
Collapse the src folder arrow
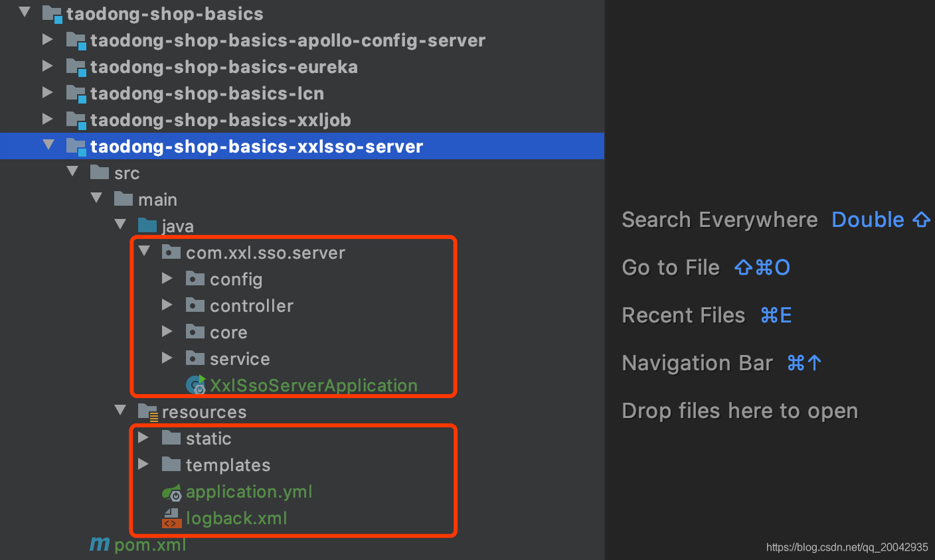72,171
